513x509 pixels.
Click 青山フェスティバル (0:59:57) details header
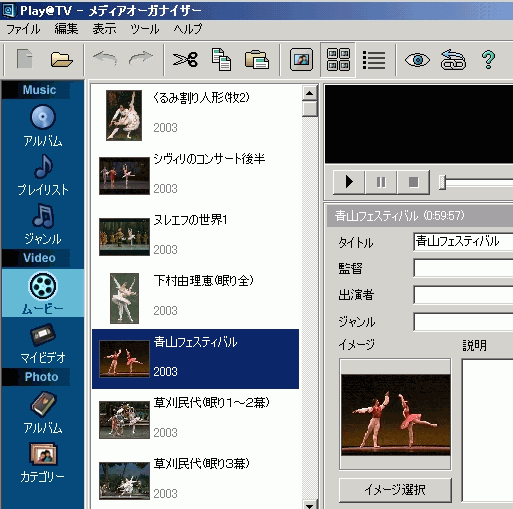(x=399, y=216)
